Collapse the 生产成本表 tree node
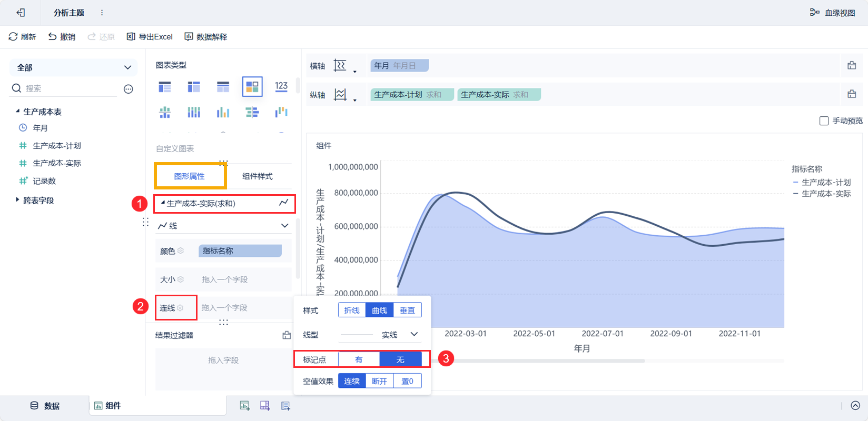 coord(17,112)
